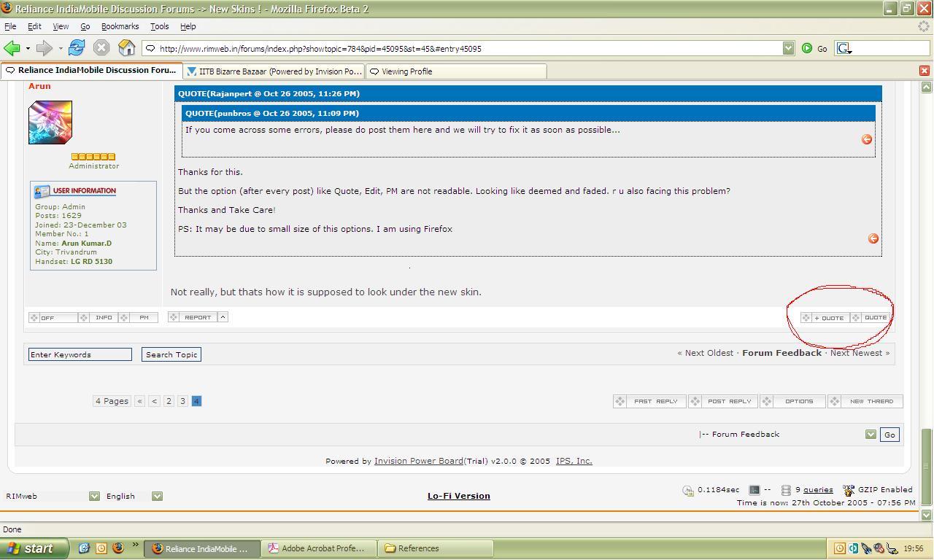Close the current browser tab
Screen dimensions: 934x560
[924, 71]
